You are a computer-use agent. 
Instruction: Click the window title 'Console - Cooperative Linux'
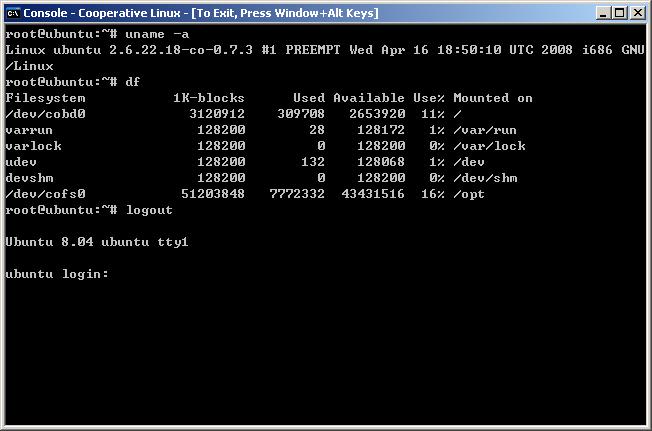click(x=102, y=13)
